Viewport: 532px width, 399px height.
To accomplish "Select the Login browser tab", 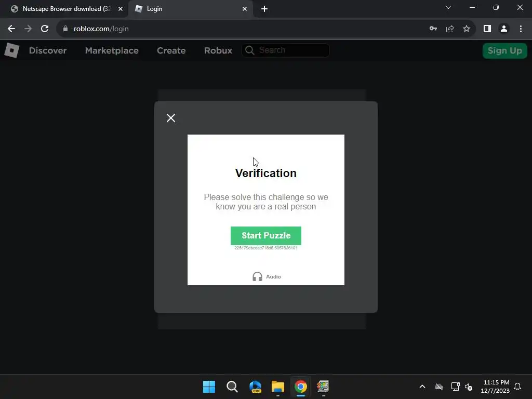I will pyautogui.click(x=190, y=9).
